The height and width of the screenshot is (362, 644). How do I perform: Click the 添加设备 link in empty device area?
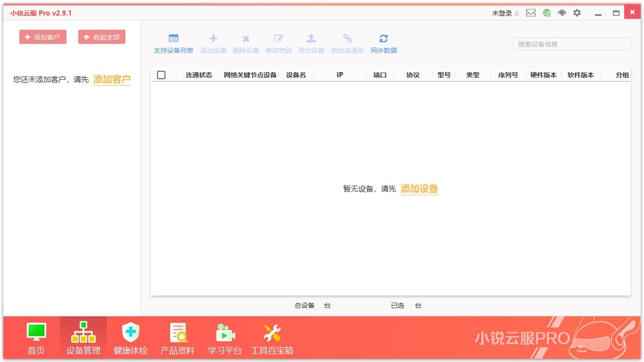(x=419, y=189)
